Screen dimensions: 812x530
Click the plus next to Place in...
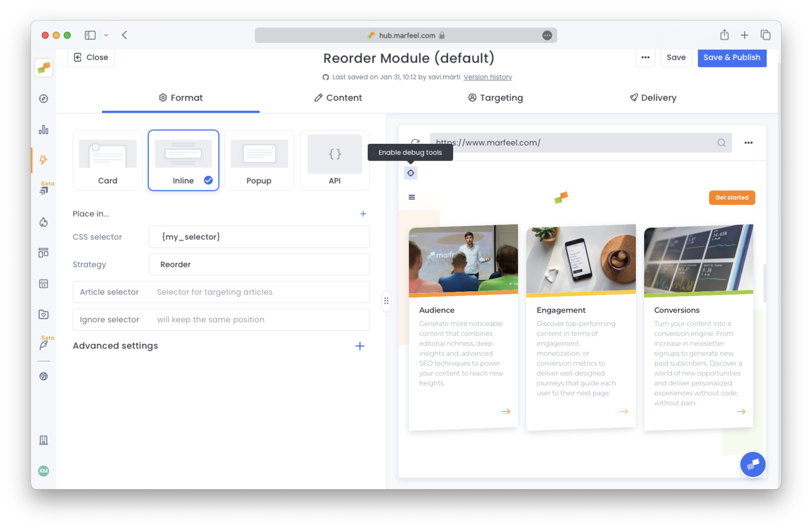pos(363,214)
